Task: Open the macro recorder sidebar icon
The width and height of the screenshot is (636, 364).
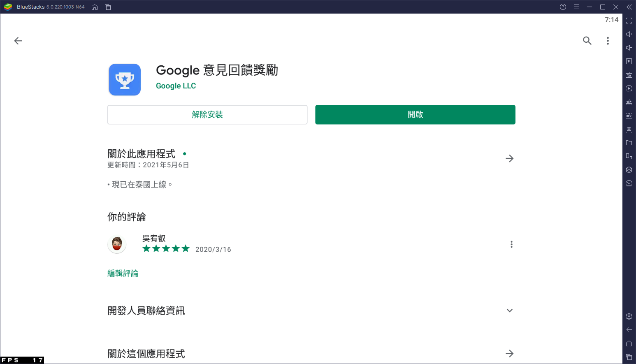Action: pyautogui.click(x=629, y=102)
